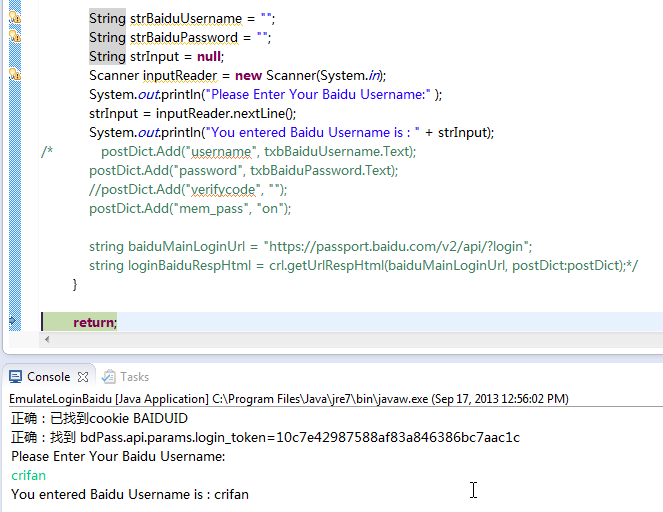Click 'strInput = inputReader.nextLine();' line
This screenshot has width=663, height=512.
[x=192, y=113]
